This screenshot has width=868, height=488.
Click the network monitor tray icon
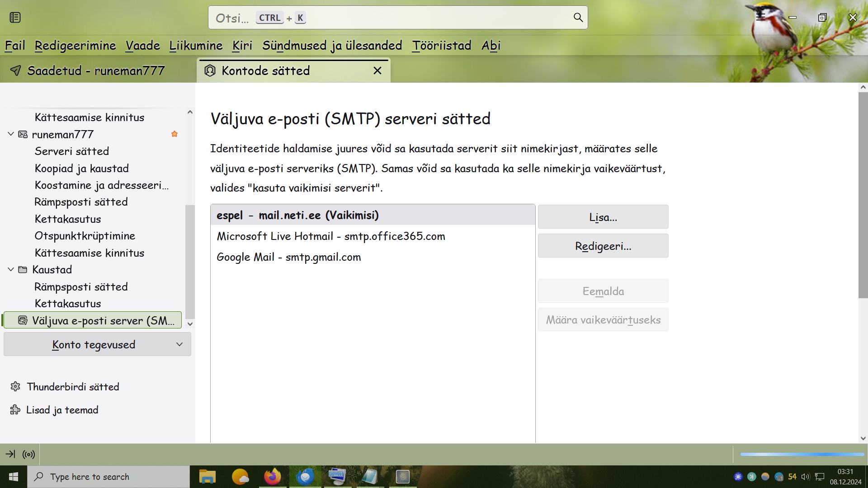coord(820,477)
